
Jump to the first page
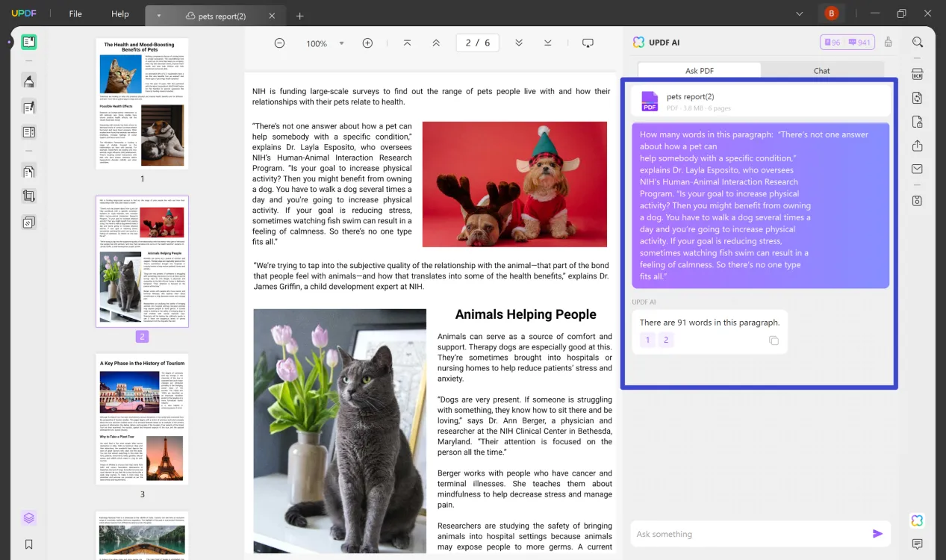pyautogui.click(x=407, y=43)
